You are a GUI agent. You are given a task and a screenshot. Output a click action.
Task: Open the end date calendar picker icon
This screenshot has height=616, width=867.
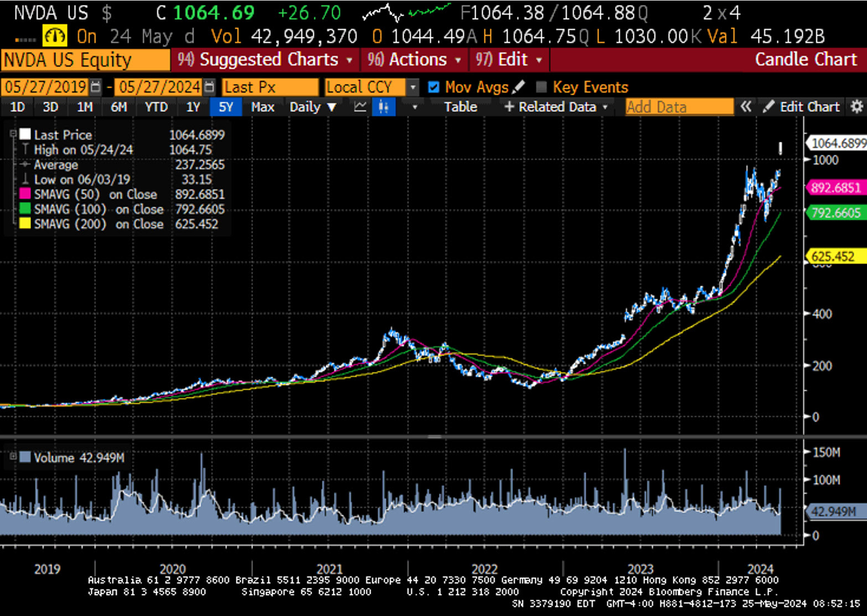(209, 87)
